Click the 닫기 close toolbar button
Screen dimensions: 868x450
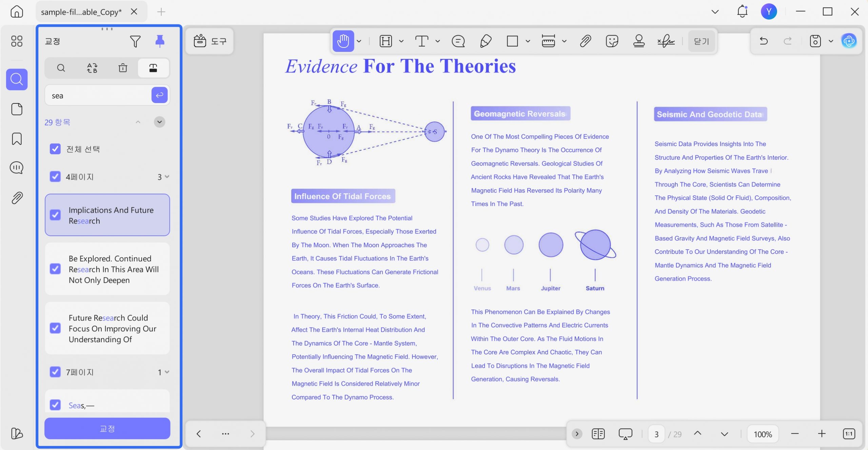pos(702,41)
